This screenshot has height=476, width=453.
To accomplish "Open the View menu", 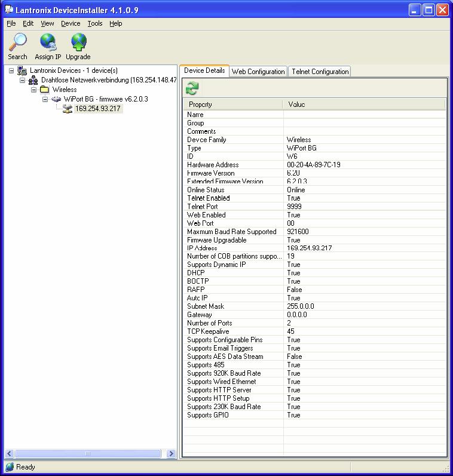I will (x=47, y=23).
